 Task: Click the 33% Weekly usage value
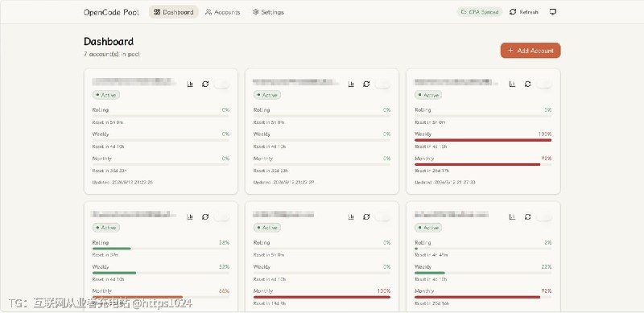pyautogui.click(x=225, y=267)
